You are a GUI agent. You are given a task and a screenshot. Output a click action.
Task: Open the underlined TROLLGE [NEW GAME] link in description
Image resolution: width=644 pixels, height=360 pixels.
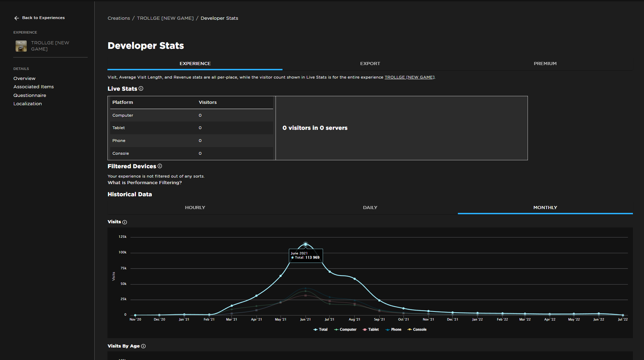[409, 77]
